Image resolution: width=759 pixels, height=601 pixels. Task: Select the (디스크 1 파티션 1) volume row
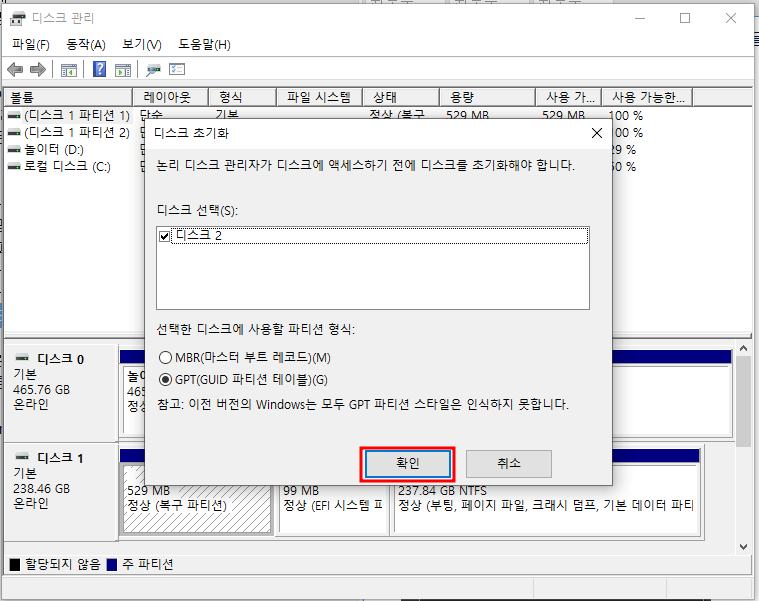pos(77,116)
